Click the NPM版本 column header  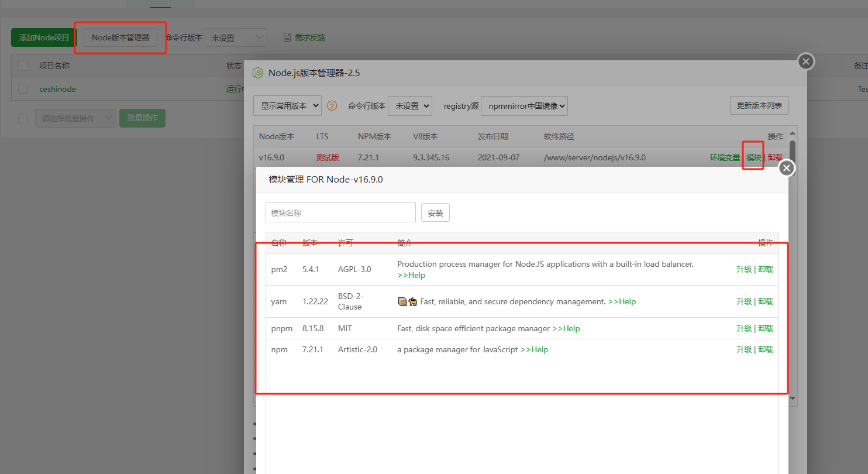point(374,136)
